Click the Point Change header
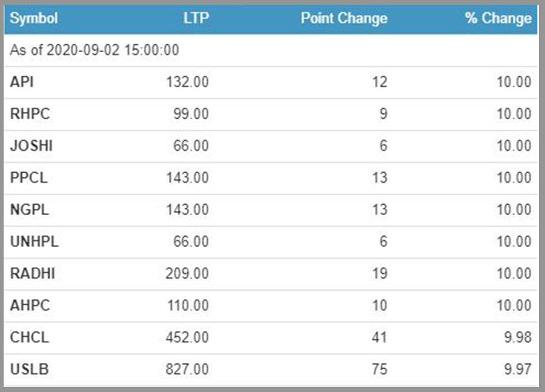Viewport: 545px width, 392px height. [343, 18]
